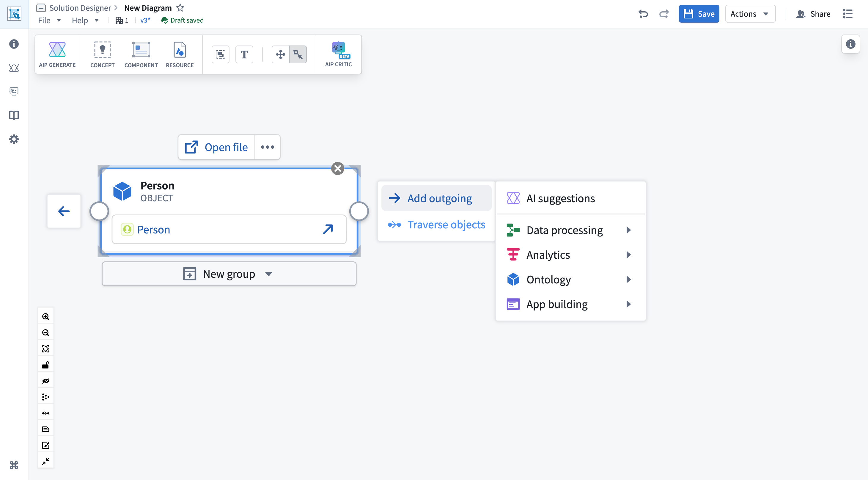Click the v3* version indicator
Image resolution: width=868 pixels, height=480 pixels.
[x=145, y=20]
